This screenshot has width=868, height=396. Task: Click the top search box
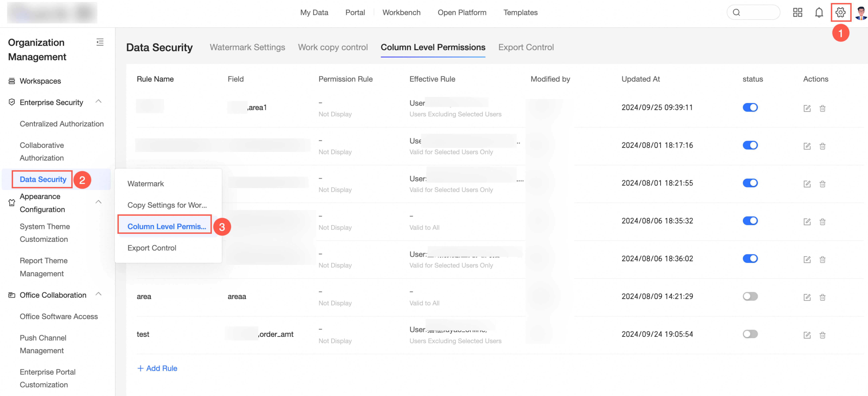(x=753, y=13)
